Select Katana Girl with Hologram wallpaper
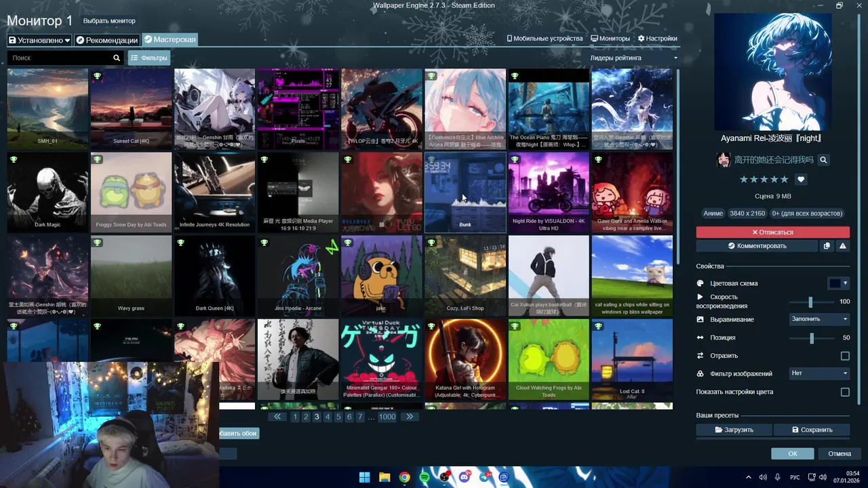This screenshot has height=488, width=868. 465,359
